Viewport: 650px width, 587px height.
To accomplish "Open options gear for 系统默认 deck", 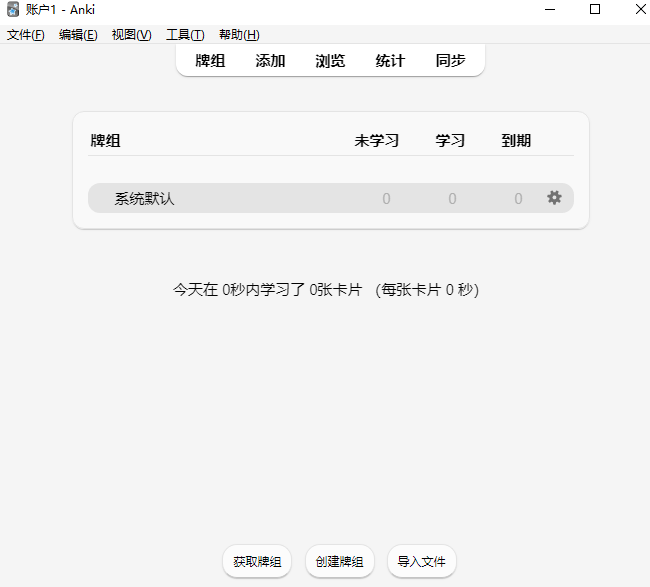I will (x=554, y=198).
